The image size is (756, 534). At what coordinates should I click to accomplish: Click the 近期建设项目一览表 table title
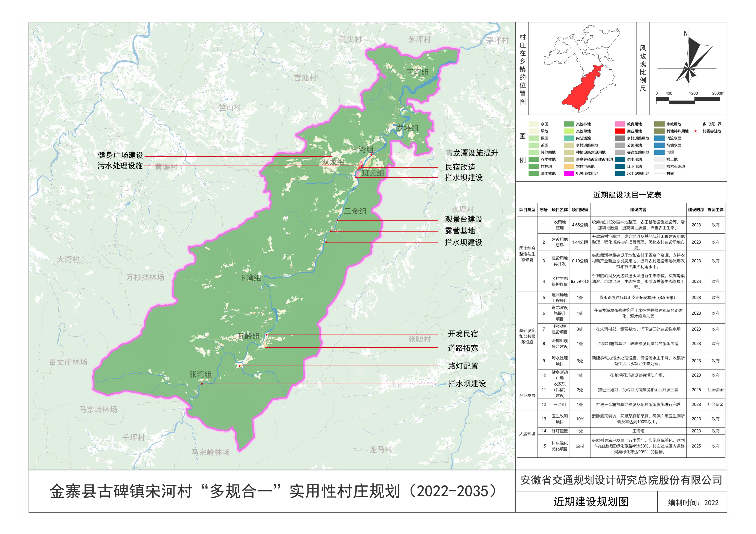pos(627,195)
